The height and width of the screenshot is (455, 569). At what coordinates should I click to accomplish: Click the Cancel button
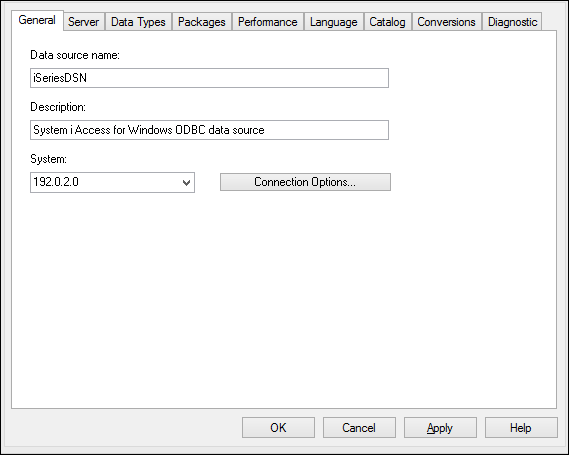[359, 428]
